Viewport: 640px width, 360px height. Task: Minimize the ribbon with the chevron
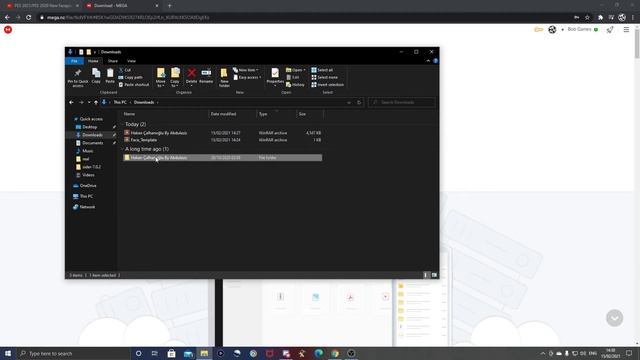tap(428, 61)
